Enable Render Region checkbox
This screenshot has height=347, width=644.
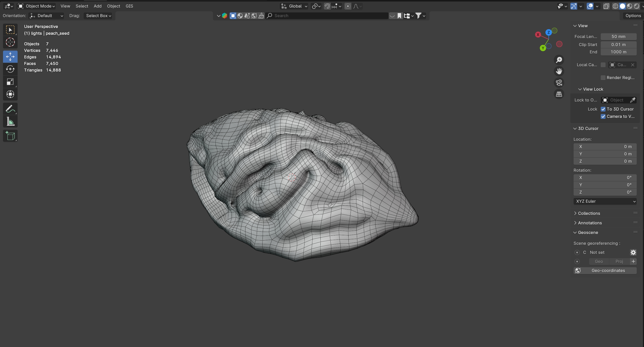click(603, 78)
